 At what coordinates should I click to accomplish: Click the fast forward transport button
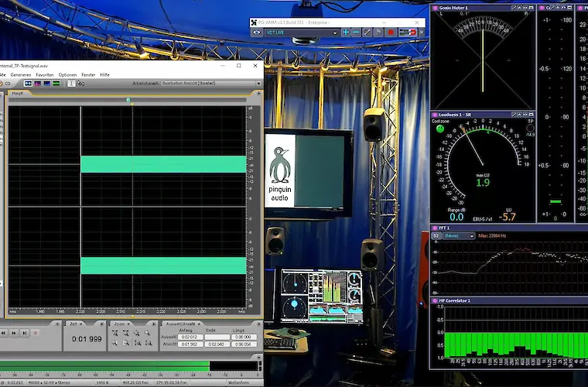(15, 333)
